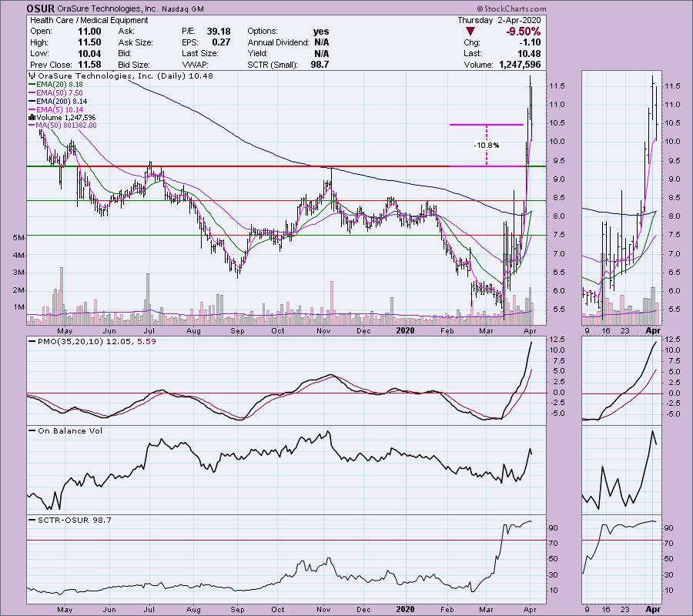Click the PMO(35,20,10) indicator label

pyautogui.click(x=71, y=342)
